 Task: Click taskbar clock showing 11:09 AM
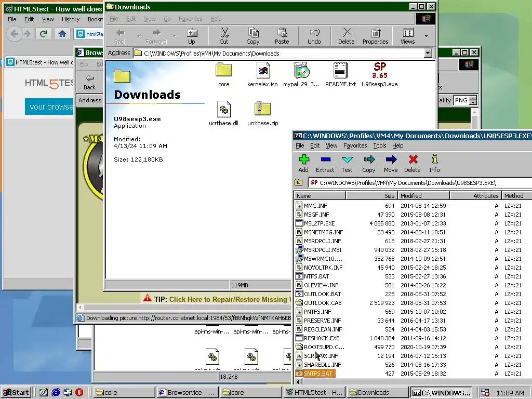tap(510, 393)
